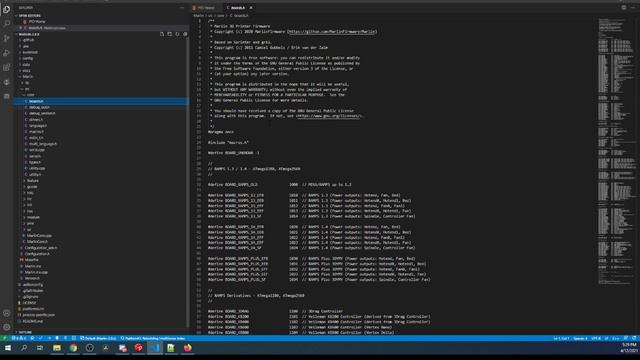Open the Accounts icon in activity bar
The height and width of the screenshot is (360, 640).
point(7,313)
